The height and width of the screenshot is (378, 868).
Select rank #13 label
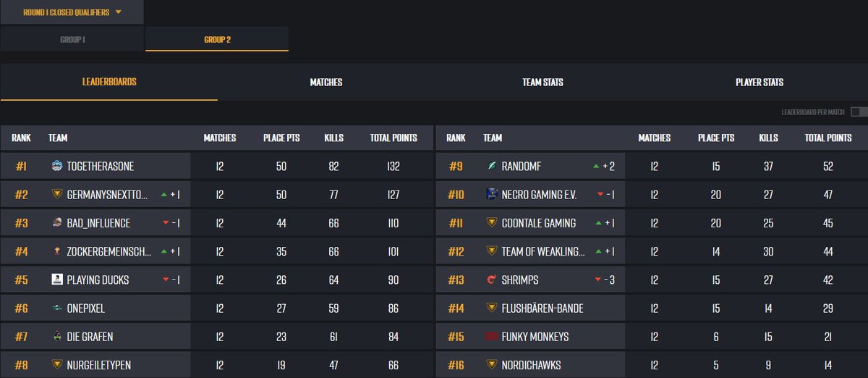click(x=456, y=280)
